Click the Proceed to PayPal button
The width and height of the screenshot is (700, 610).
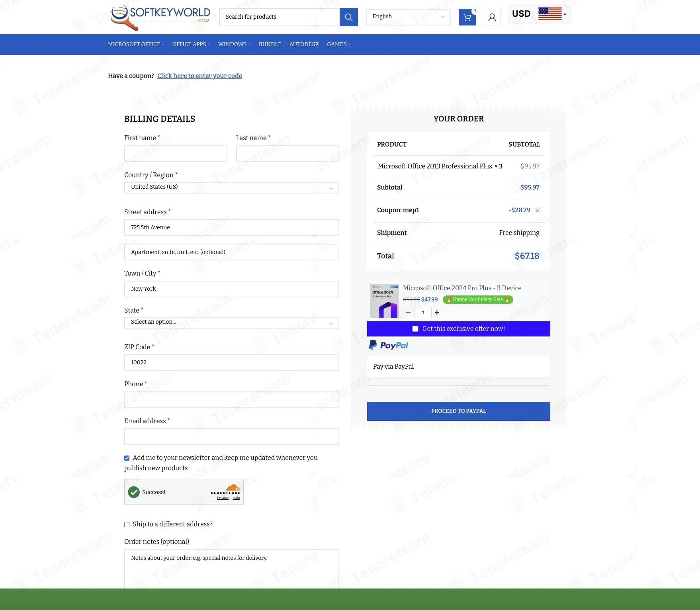(458, 411)
